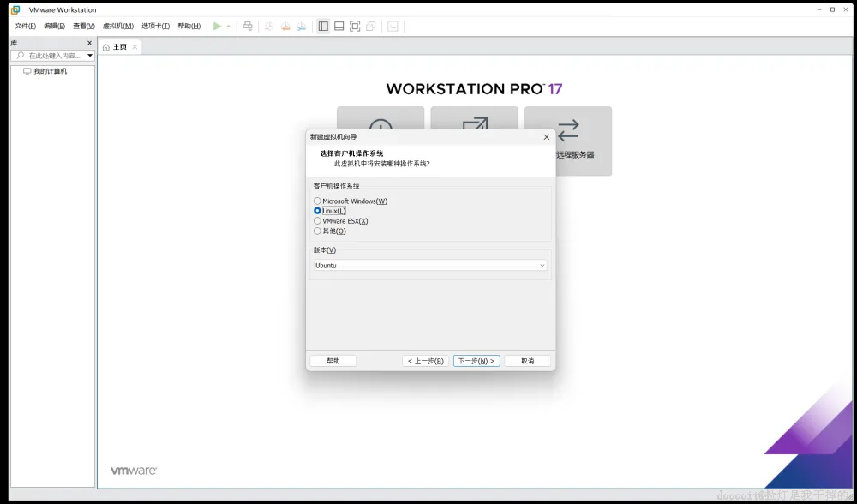
Task: Select 我的计算机 in library tree
Action: pos(51,71)
